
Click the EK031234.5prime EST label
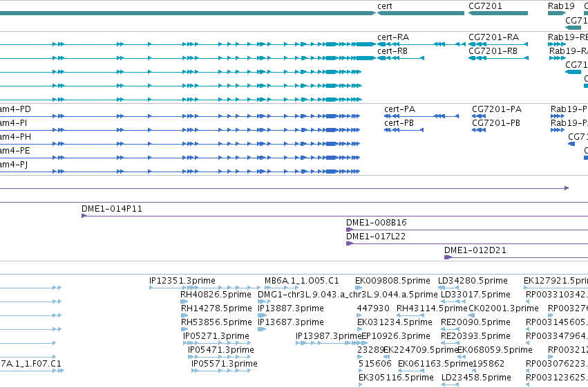coord(395,323)
